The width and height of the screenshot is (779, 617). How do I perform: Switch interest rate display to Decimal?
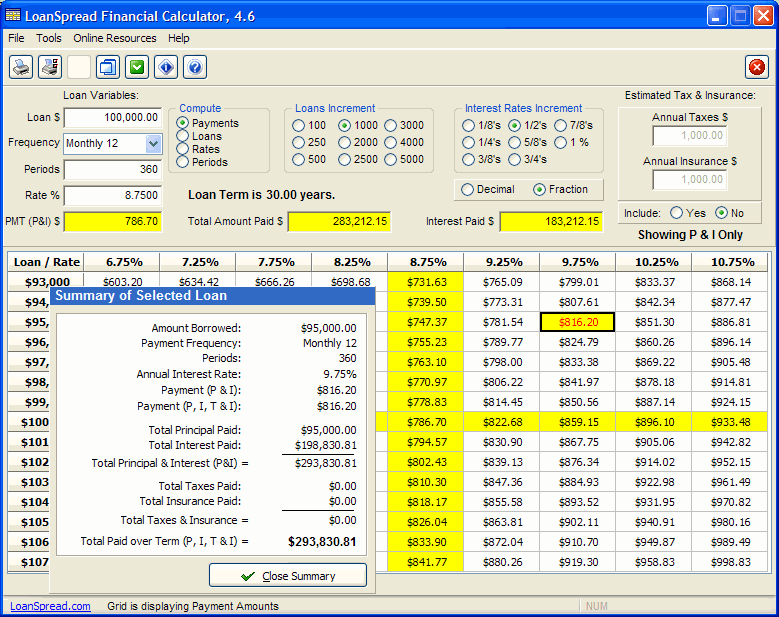pos(468,189)
